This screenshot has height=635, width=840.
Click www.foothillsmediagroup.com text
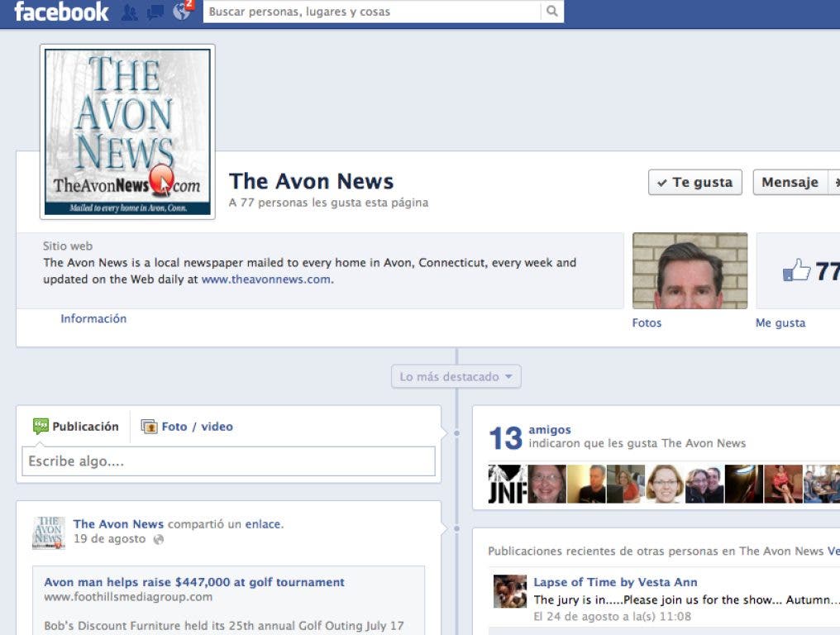[x=128, y=596]
